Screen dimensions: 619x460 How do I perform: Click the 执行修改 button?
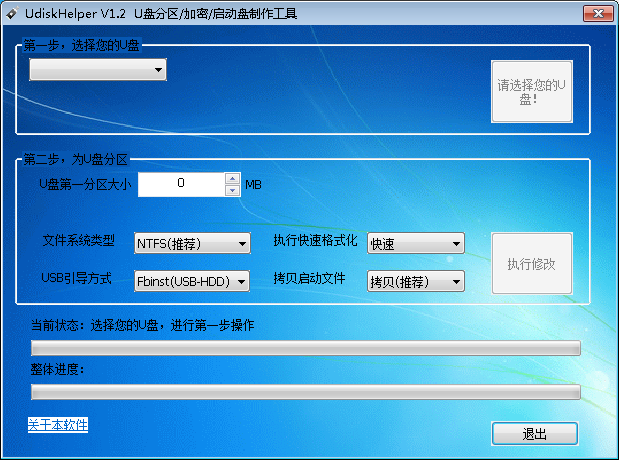[x=532, y=264]
